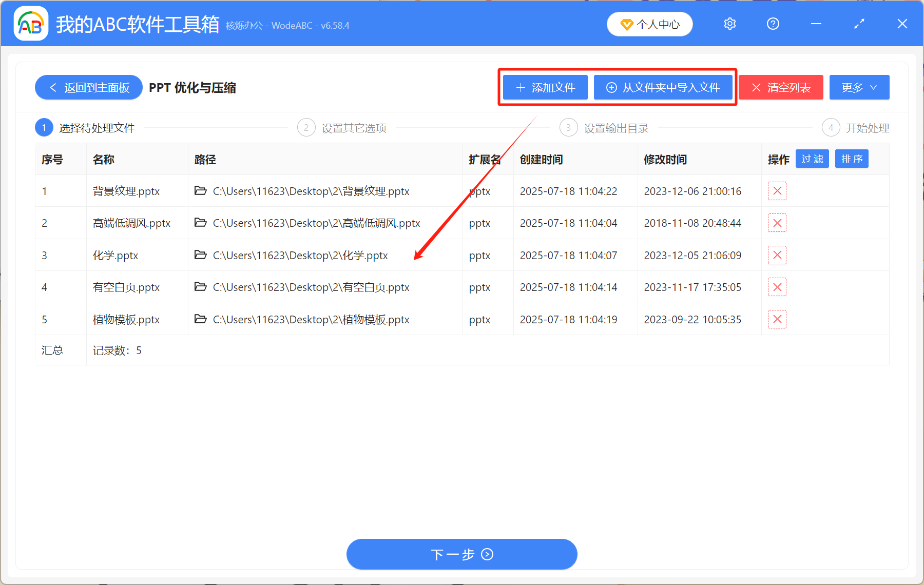The height and width of the screenshot is (585, 924).
Task: Expand the 更多 dropdown
Action: (859, 87)
